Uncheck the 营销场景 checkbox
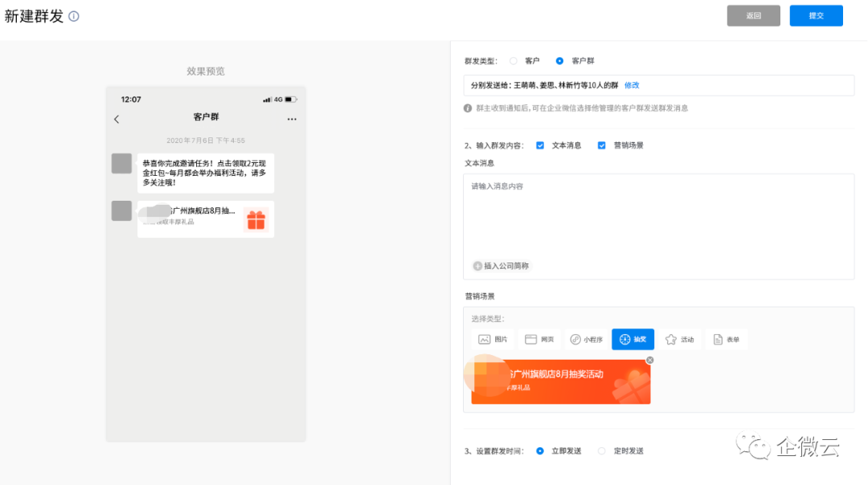The height and width of the screenshot is (485, 868). point(602,145)
